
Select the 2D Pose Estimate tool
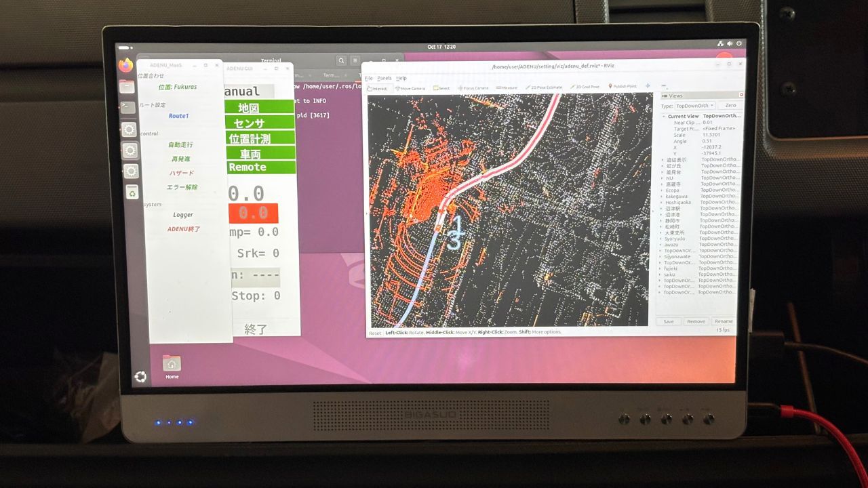click(x=544, y=87)
